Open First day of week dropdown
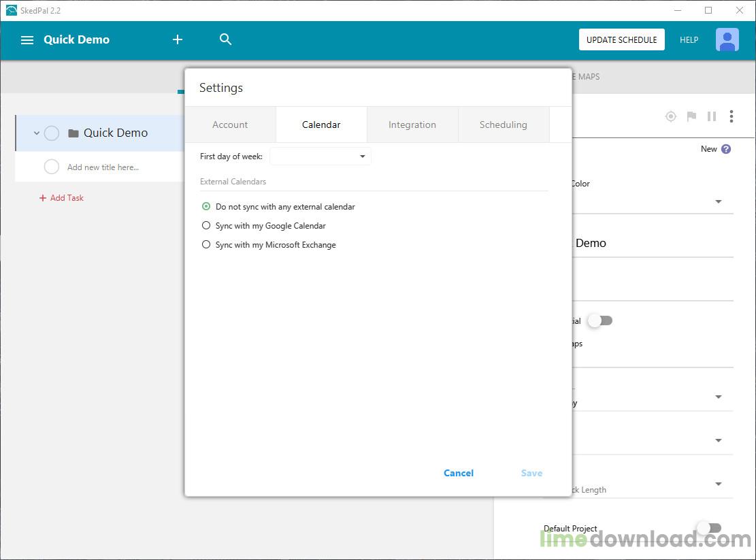Image resolution: width=756 pixels, height=560 pixels. [x=320, y=156]
